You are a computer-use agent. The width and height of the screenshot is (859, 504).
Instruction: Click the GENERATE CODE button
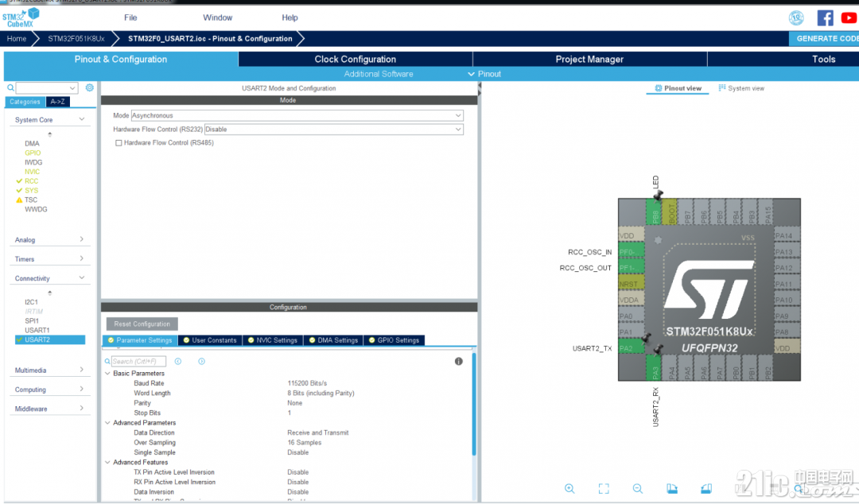pyautogui.click(x=824, y=38)
